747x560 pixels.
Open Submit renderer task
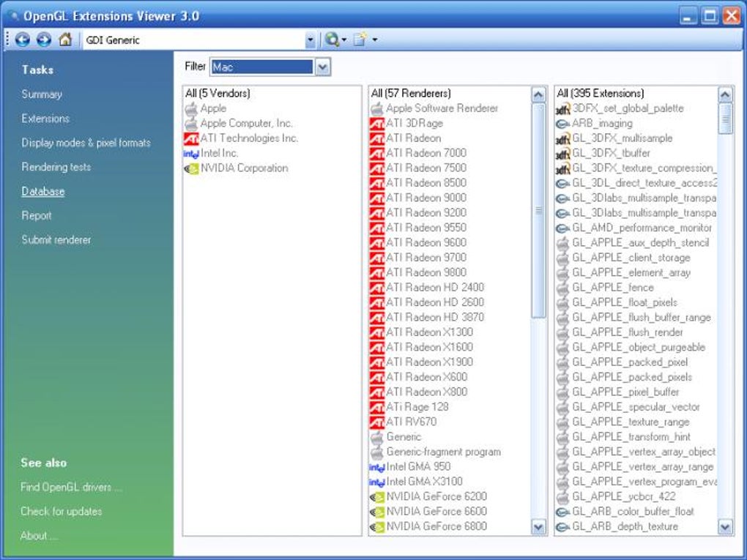tap(56, 240)
